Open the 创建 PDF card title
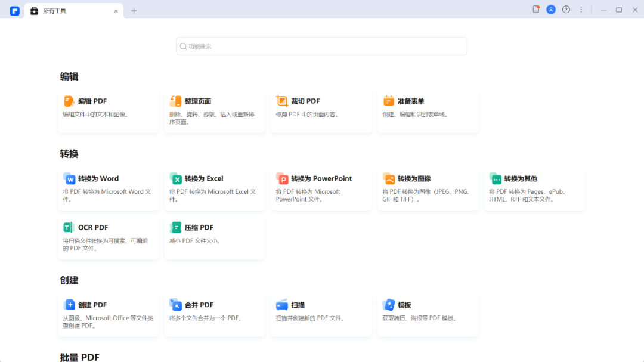This screenshot has height=362, width=644. point(92,305)
